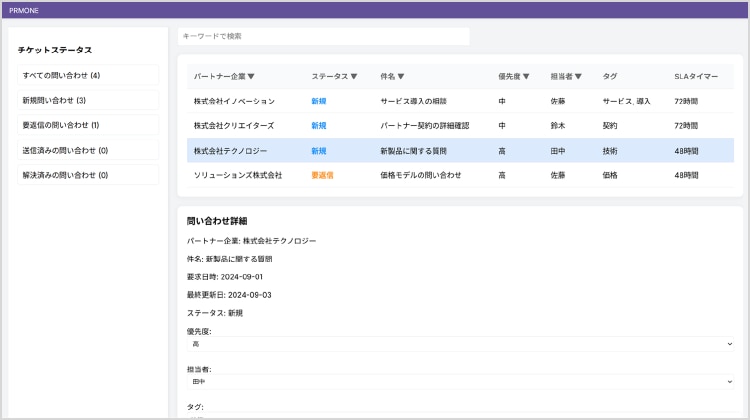Select 要返信の問い合わせ (1) filter
The image size is (750, 420).
[x=88, y=125]
